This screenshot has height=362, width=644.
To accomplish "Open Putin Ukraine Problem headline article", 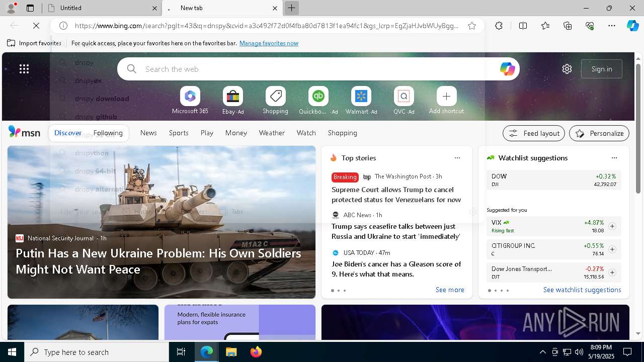I will (x=158, y=261).
